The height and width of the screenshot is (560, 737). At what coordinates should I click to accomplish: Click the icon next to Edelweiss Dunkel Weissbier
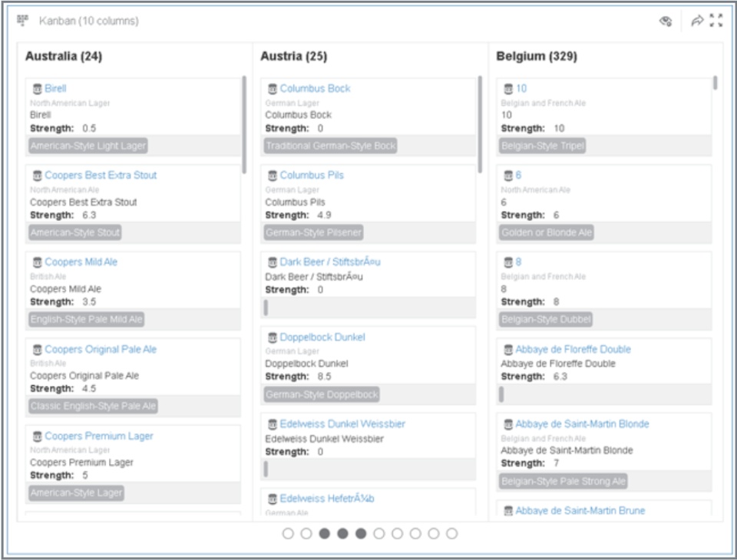pos(272,424)
